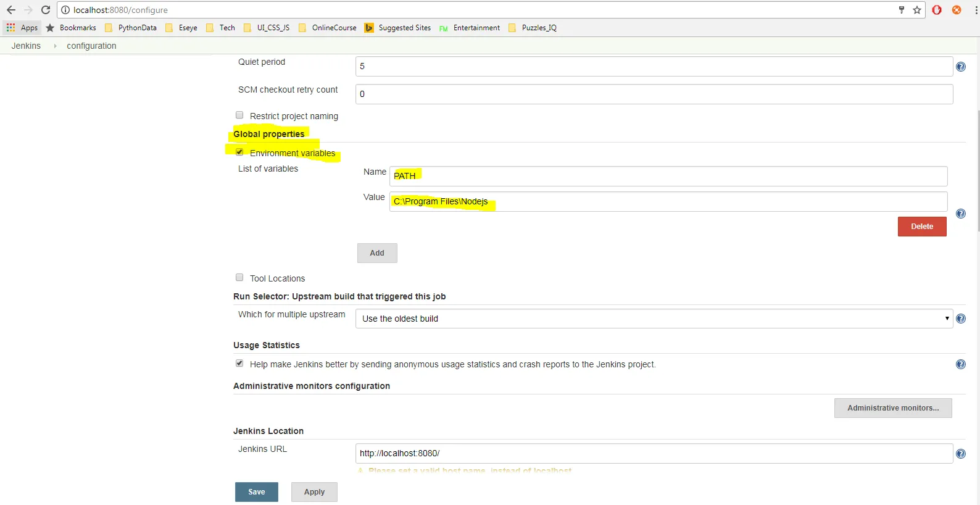Open the Eseye bookmark folder
Screen dimensions: 980x505
[181, 28]
